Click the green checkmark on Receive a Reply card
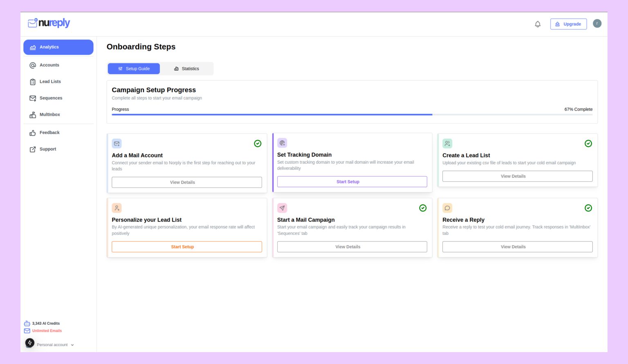The height and width of the screenshot is (364, 628). 588,208
